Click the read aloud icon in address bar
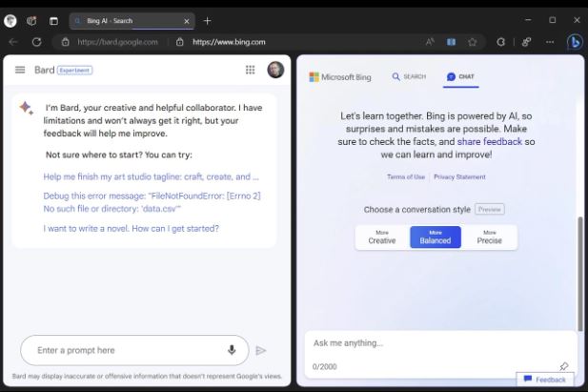 pos(430,42)
